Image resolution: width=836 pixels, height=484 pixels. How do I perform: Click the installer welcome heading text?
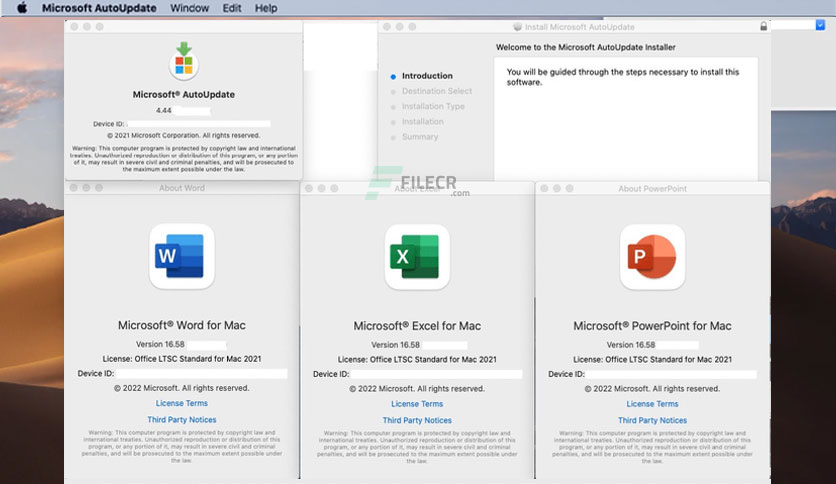point(585,47)
